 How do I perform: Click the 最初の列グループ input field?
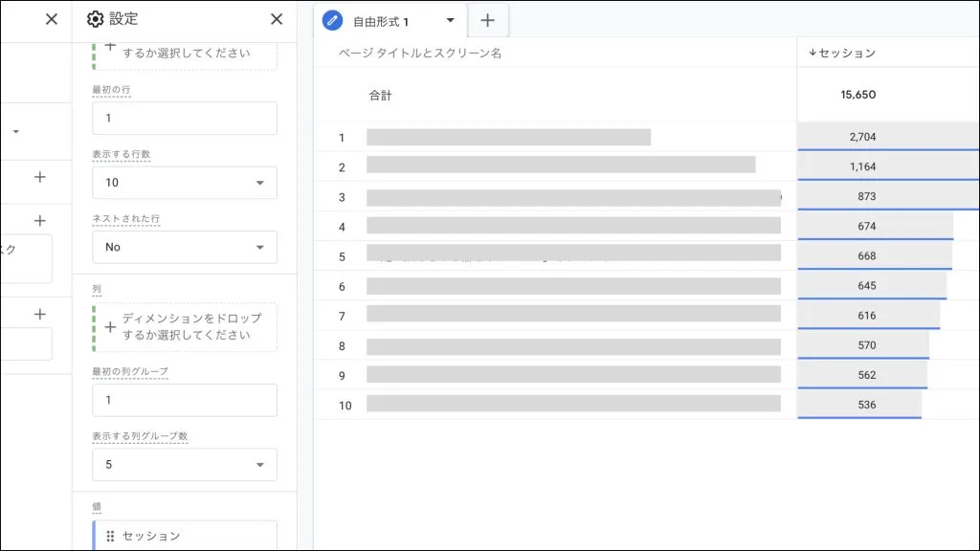(185, 400)
